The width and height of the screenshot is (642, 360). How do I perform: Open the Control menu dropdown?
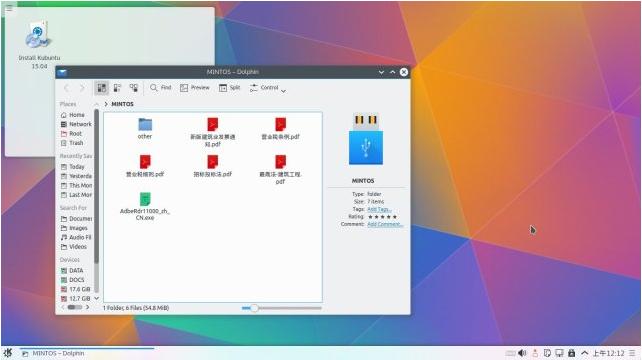pyautogui.click(x=268, y=88)
